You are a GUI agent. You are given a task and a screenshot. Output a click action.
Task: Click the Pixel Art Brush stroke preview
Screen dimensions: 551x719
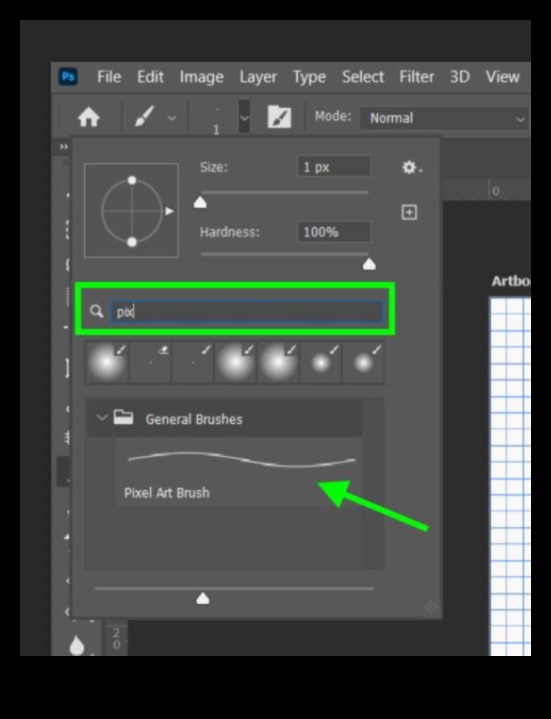[x=242, y=459]
